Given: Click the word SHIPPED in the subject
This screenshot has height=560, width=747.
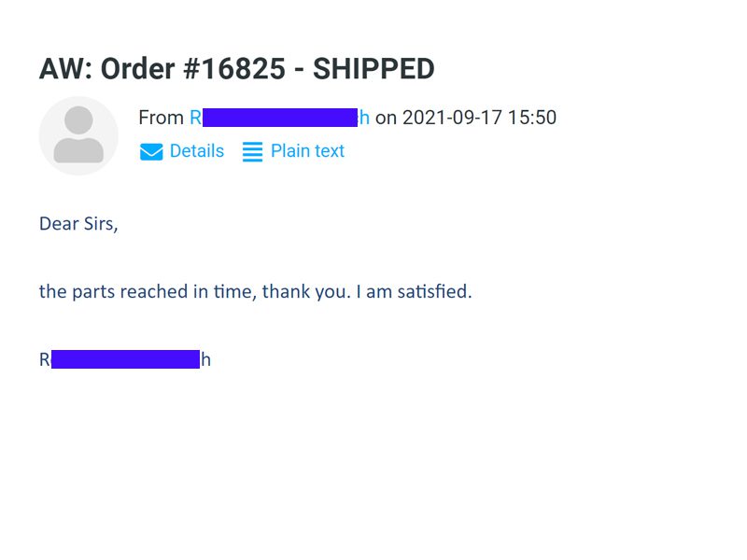Looking at the screenshot, I should coord(373,68).
